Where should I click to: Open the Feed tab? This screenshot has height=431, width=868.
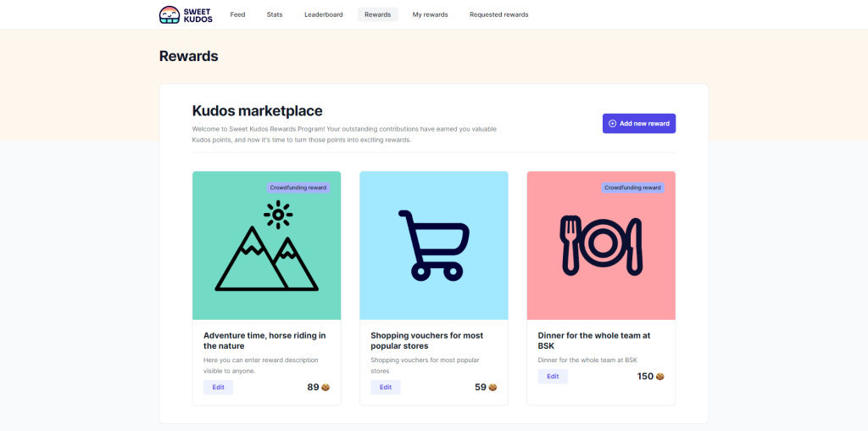(x=237, y=14)
